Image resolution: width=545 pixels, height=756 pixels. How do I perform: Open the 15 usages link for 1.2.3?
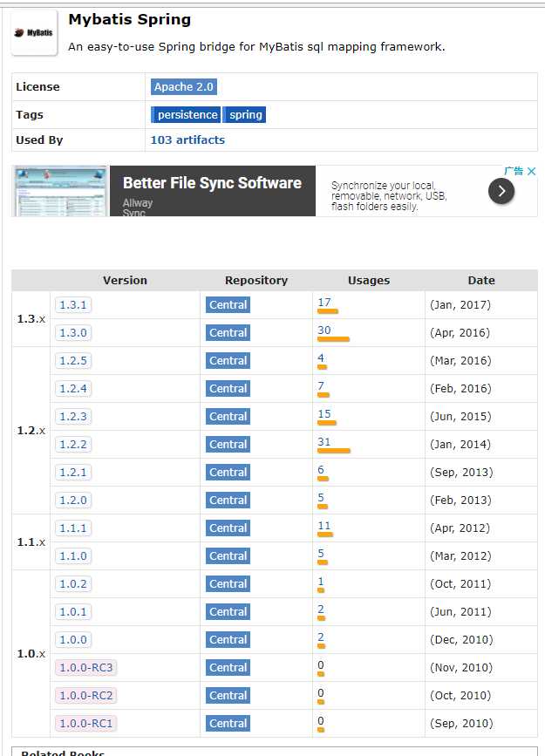coord(324,414)
